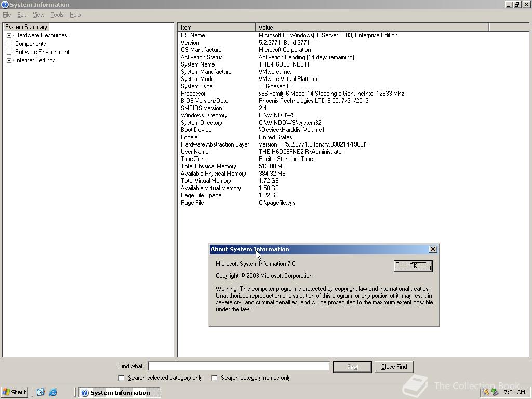Select System Summary in the tree
This screenshot has height=399, width=532.
(x=26, y=27)
